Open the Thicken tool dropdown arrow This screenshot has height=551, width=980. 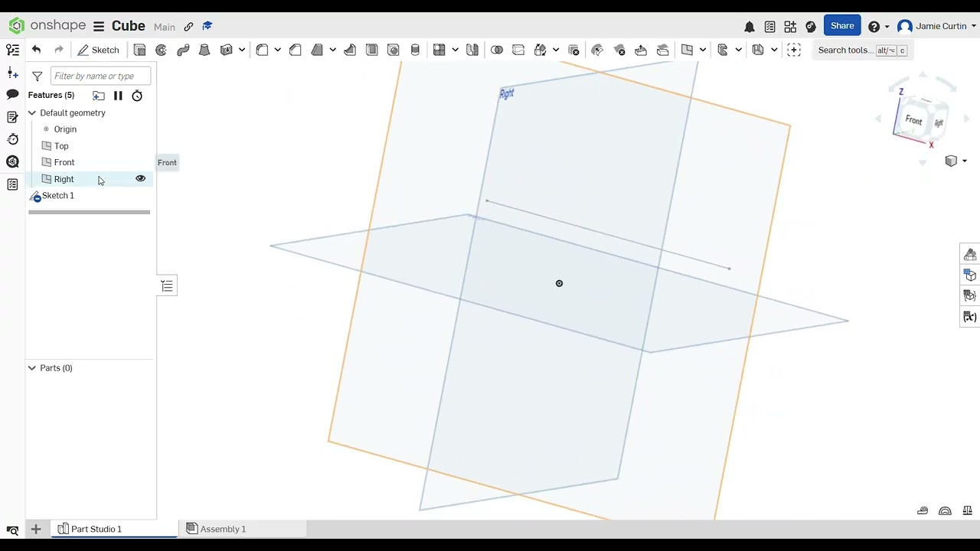(x=242, y=50)
